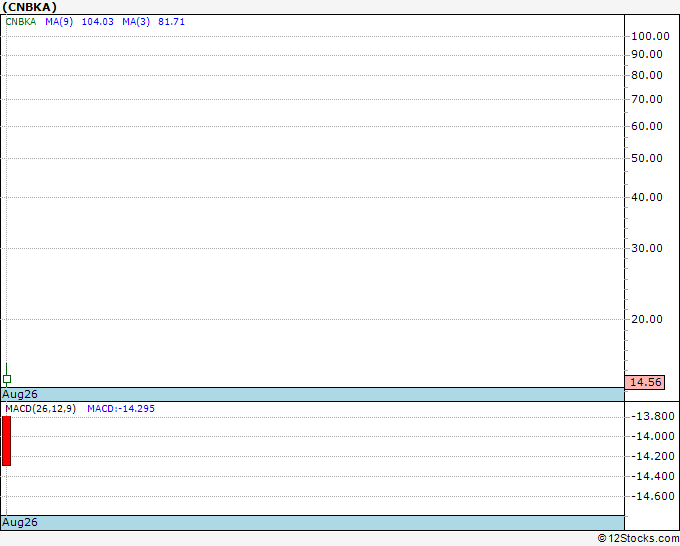Click the 104.03 moving average value
The width and height of the screenshot is (680, 546).
[x=98, y=22]
